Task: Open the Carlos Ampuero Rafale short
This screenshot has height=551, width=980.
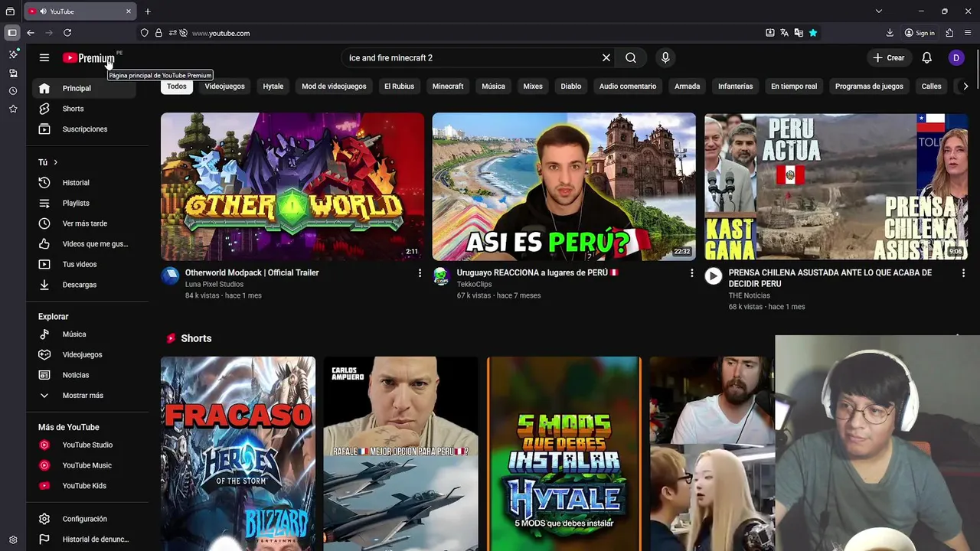Action: point(400,453)
